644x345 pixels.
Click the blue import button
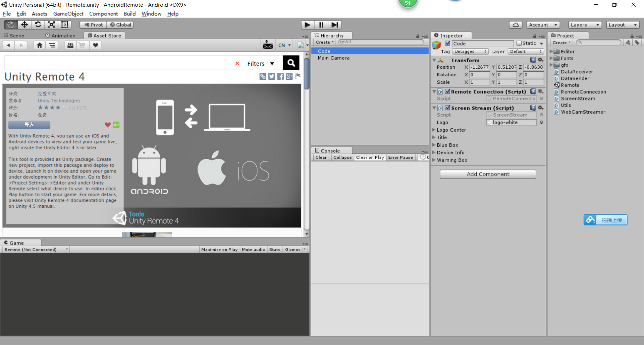click(x=29, y=125)
